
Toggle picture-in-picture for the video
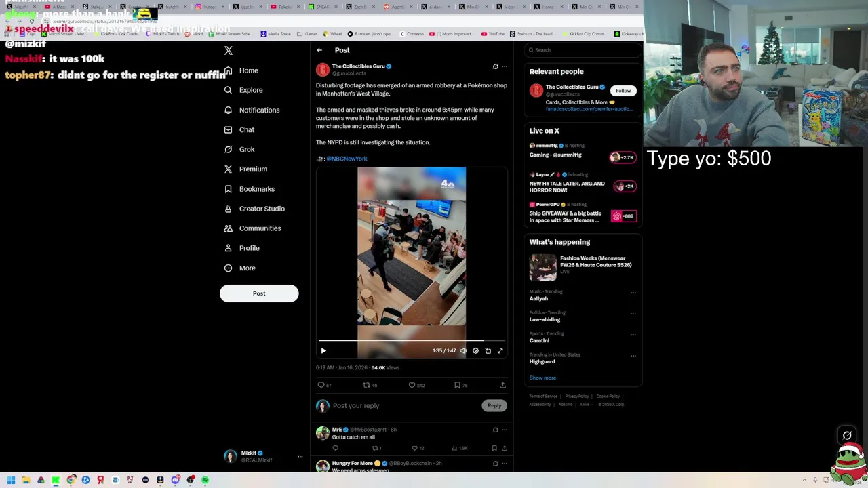coord(488,351)
